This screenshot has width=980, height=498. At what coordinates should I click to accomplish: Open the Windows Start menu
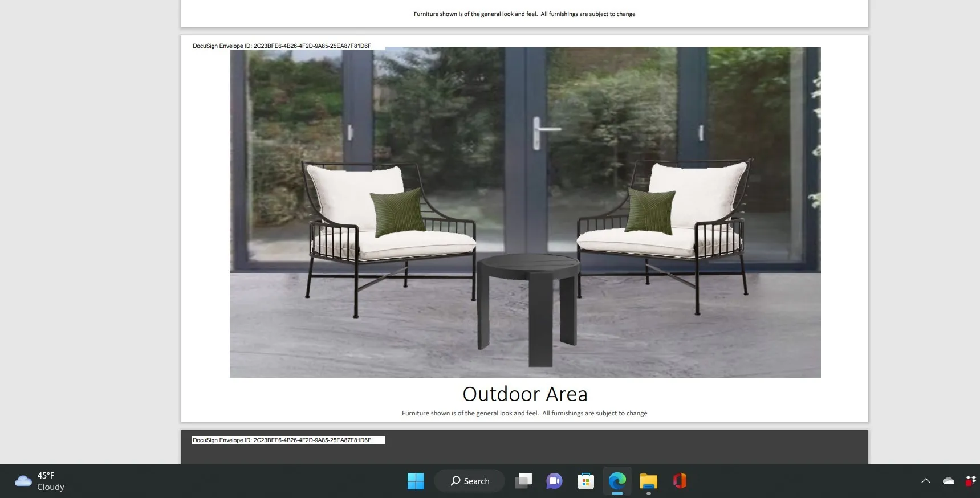416,481
